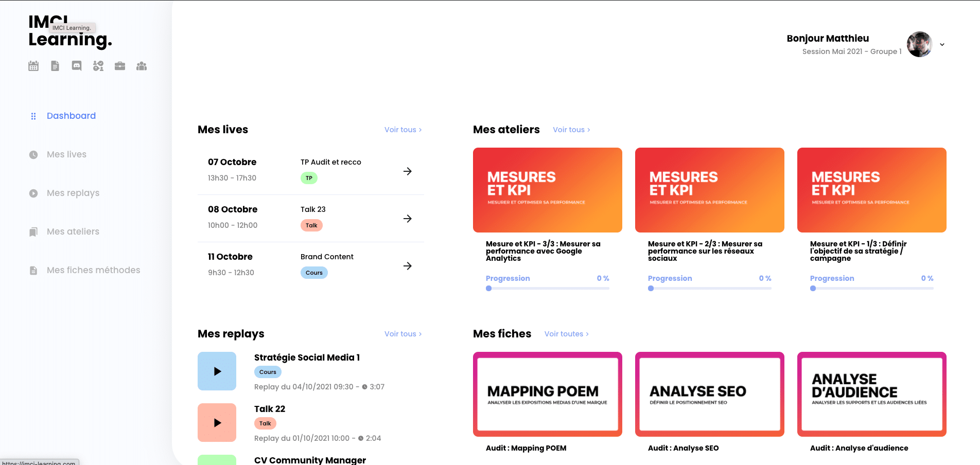Open the Discord chat icon
Viewport: 980px width, 465px height.
[77, 66]
